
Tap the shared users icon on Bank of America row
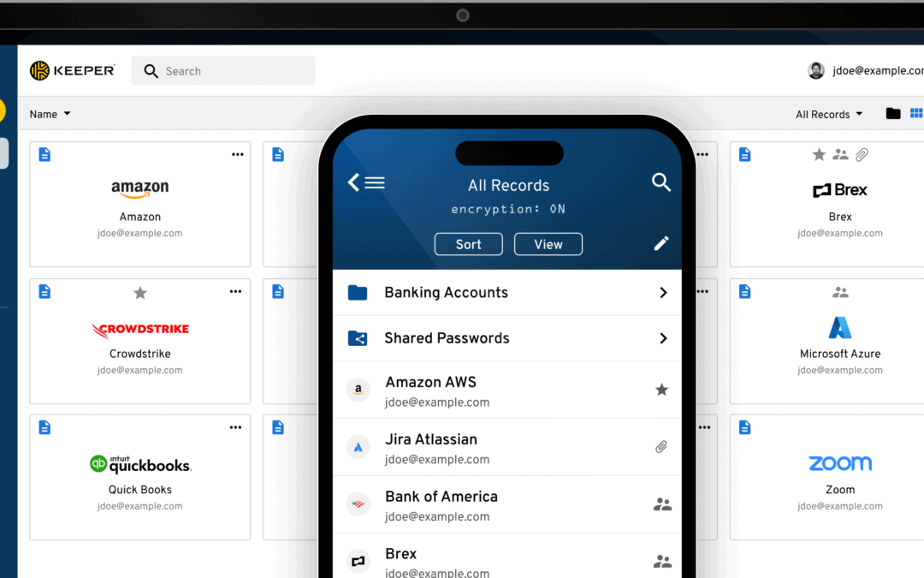click(x=662, y=504)
